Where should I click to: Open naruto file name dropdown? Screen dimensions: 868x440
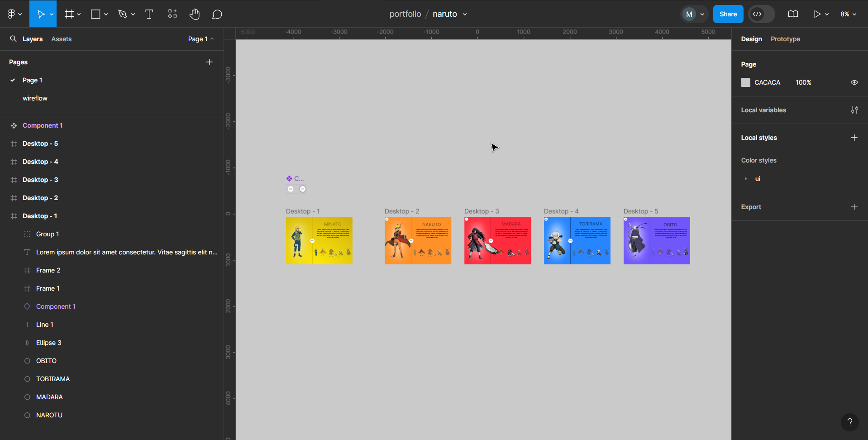[465, 14]
